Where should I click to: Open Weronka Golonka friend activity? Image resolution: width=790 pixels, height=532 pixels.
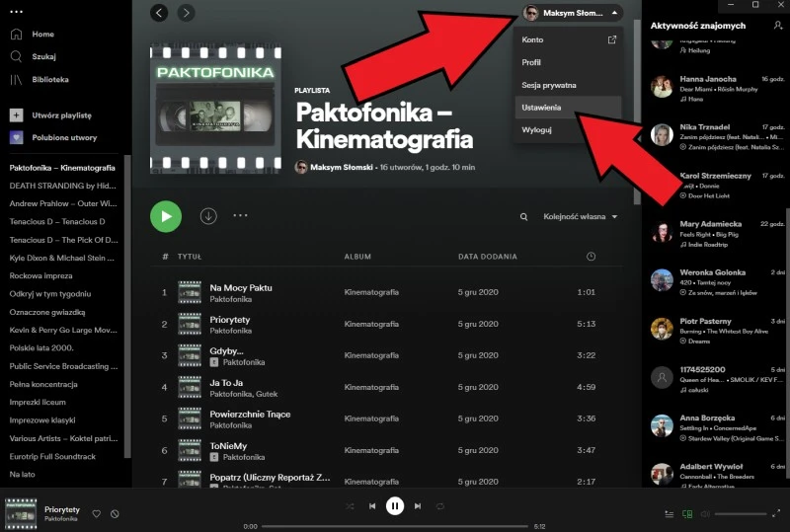point(718,282)
